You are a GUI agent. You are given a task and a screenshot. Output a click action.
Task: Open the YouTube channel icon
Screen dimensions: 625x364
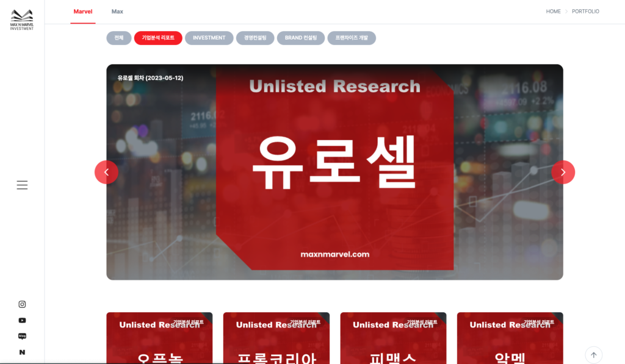pyautogui.click(x=22, y=320)
